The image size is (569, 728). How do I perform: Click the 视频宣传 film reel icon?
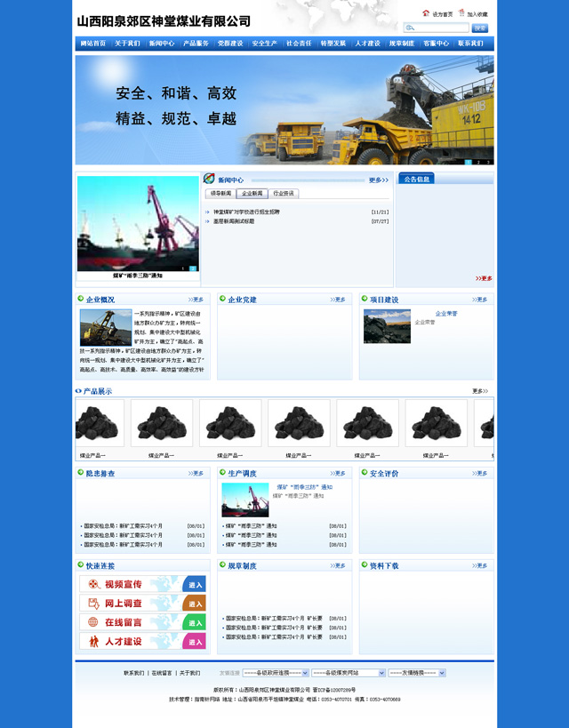[92, 584]
